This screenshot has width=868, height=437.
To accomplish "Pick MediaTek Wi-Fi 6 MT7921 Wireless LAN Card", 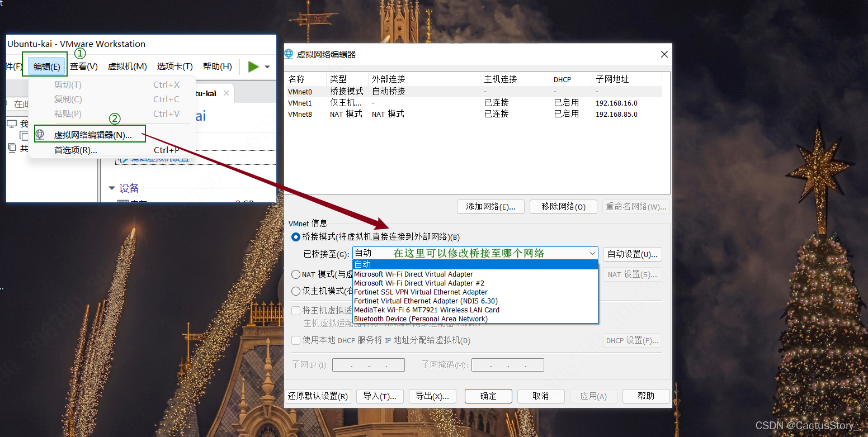I will (x=475, y=310).
